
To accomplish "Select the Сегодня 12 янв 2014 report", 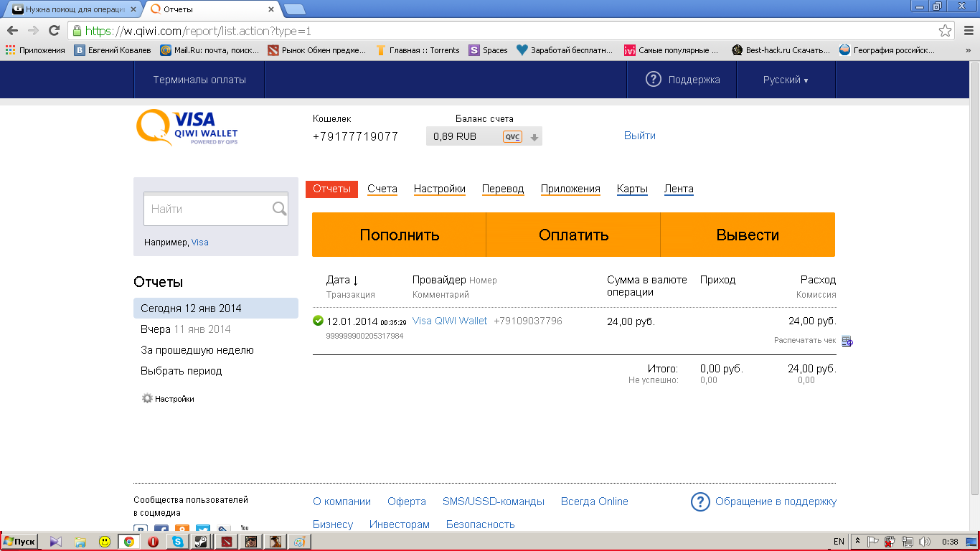I will pyautogui.click(x=216, y=309).
